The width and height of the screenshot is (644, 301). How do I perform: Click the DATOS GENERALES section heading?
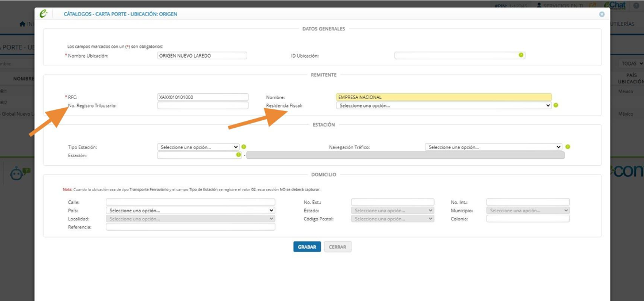(x=324, y=29)
